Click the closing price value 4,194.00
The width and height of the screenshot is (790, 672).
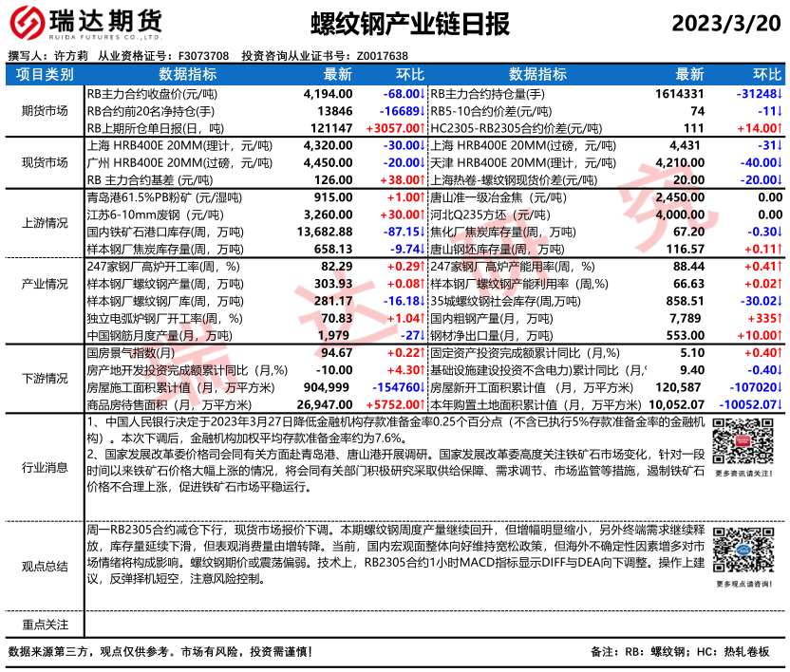329,94
